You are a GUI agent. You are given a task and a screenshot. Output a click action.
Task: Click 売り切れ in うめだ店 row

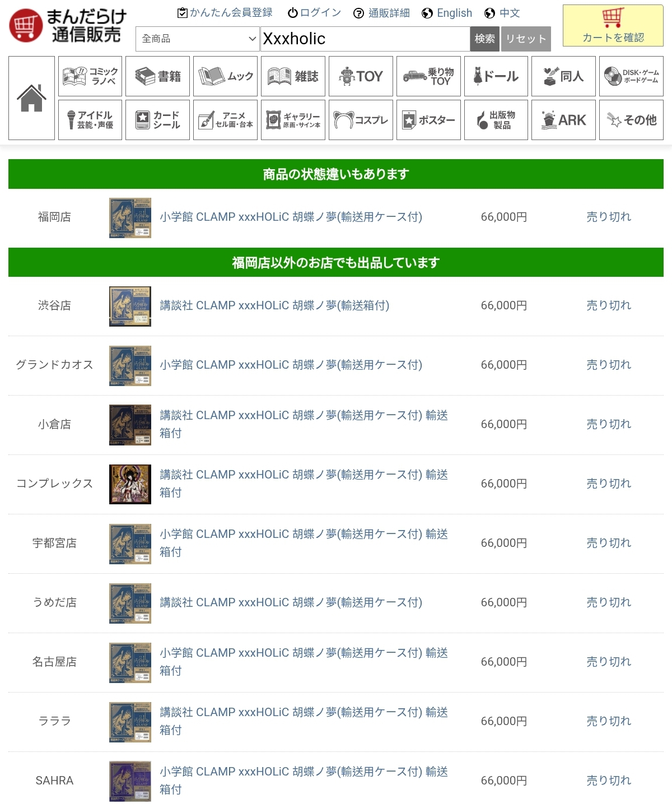(x=609, y=602)
